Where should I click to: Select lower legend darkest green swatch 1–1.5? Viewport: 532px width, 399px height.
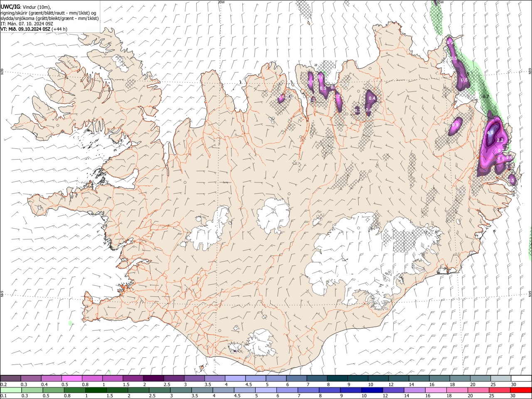[x=96, y=390]
